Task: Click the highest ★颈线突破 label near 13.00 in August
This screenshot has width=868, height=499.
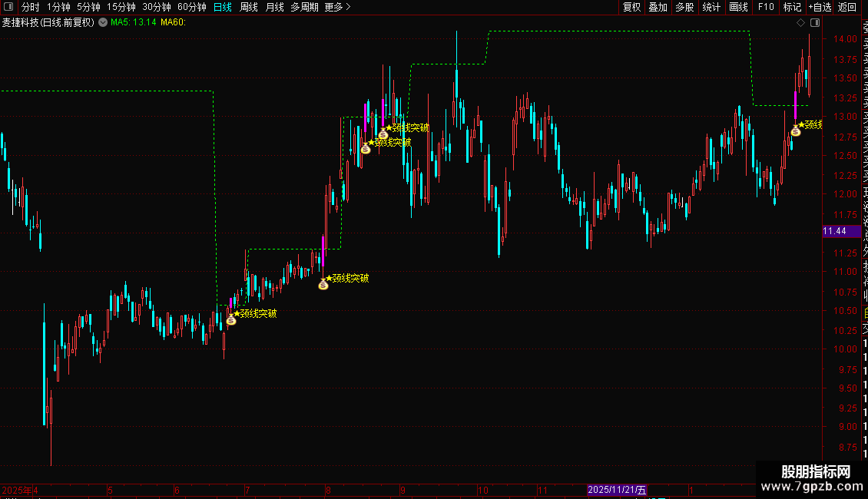Action: [407, 127]
